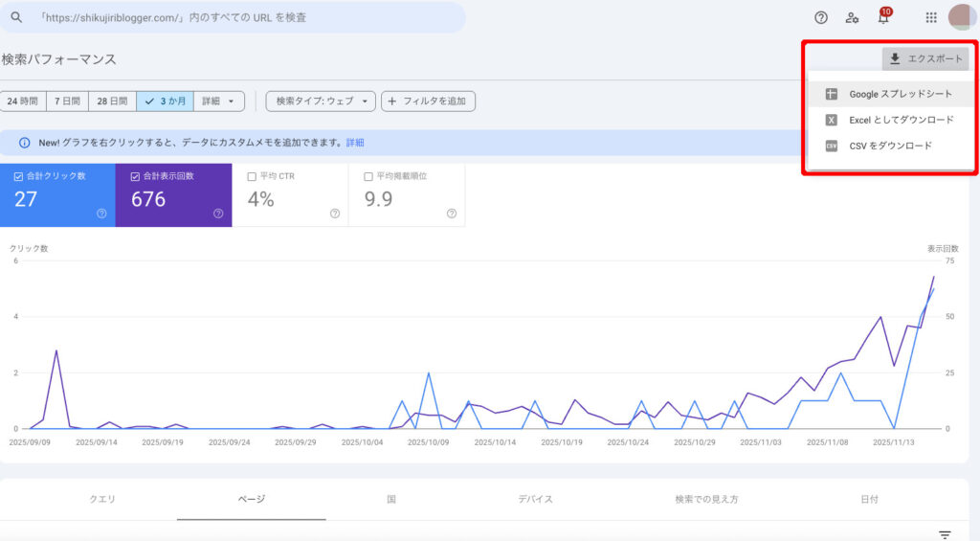Choose CSV をダウンロード from the menu
Viewport: 980px width, 541px height.
pyautogui.click(x=890, y=146)
